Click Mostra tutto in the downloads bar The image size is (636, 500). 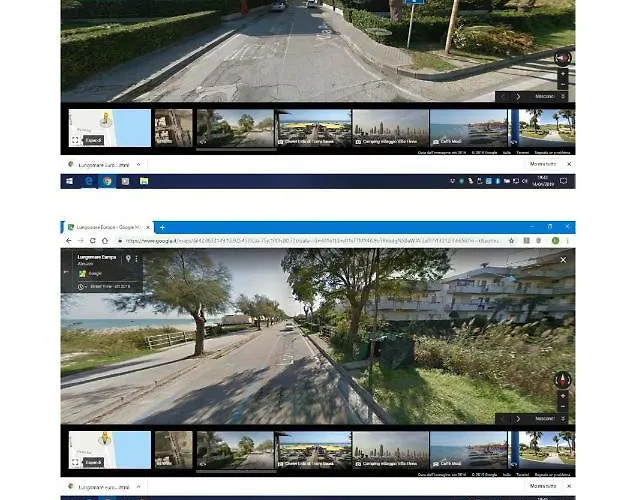tap(543, 163)
